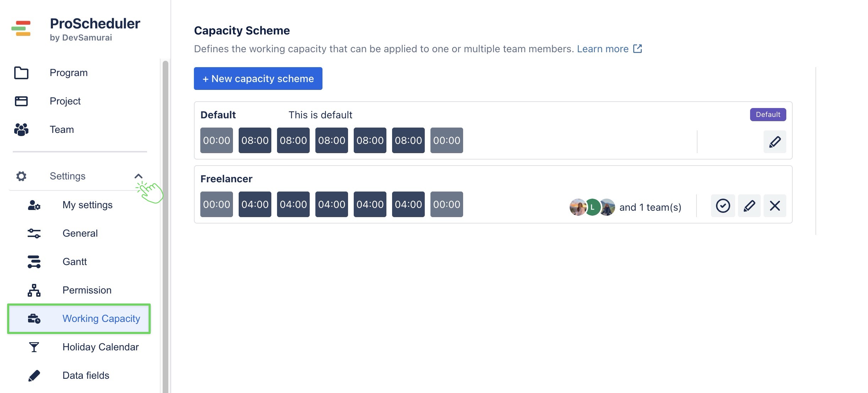Viewport: 868px width, 393px height.
Task: Click the Permission hierarchy icon
Action: pos(34,290)
